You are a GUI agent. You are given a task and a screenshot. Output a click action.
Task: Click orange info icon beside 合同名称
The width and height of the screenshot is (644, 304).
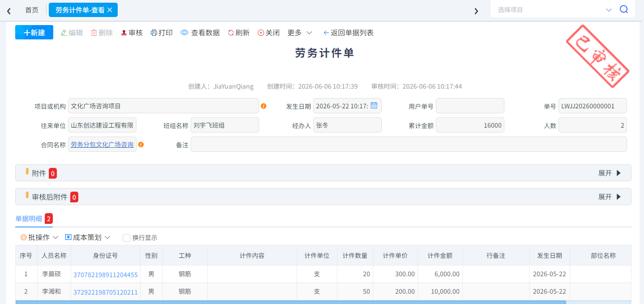(x=141, y=145)
